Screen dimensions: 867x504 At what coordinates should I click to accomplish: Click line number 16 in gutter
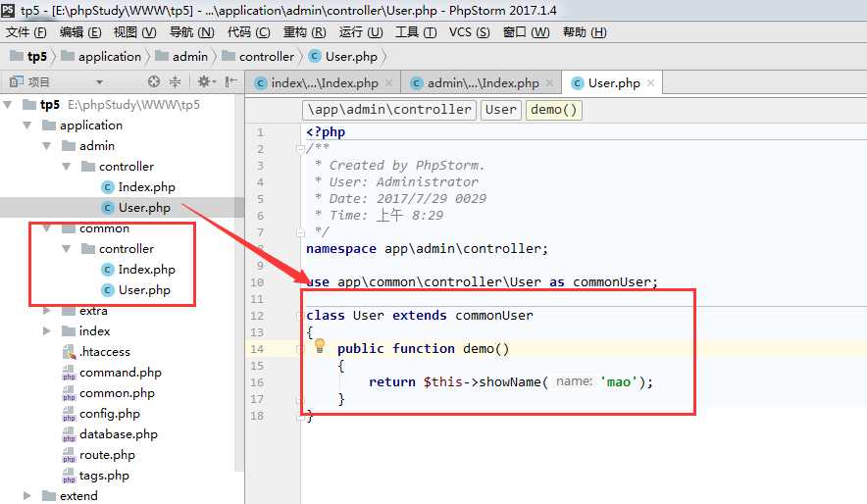[257, 382]
